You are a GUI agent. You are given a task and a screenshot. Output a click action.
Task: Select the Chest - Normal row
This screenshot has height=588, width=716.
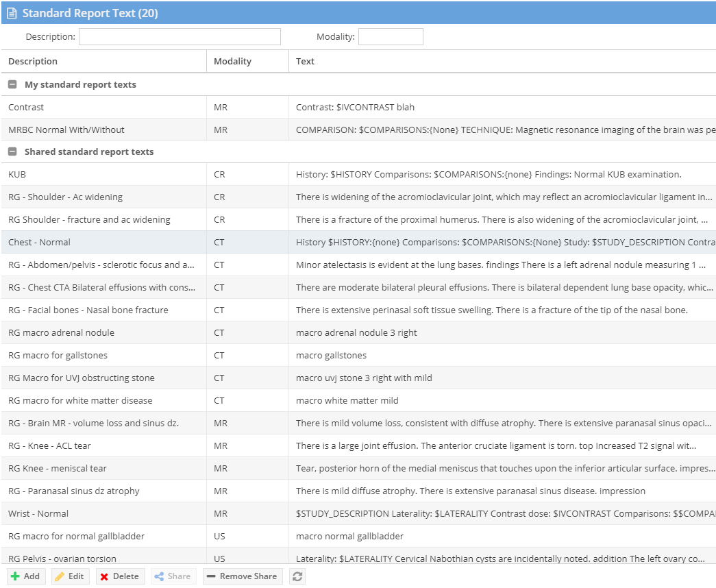click(x=358, y=242)
